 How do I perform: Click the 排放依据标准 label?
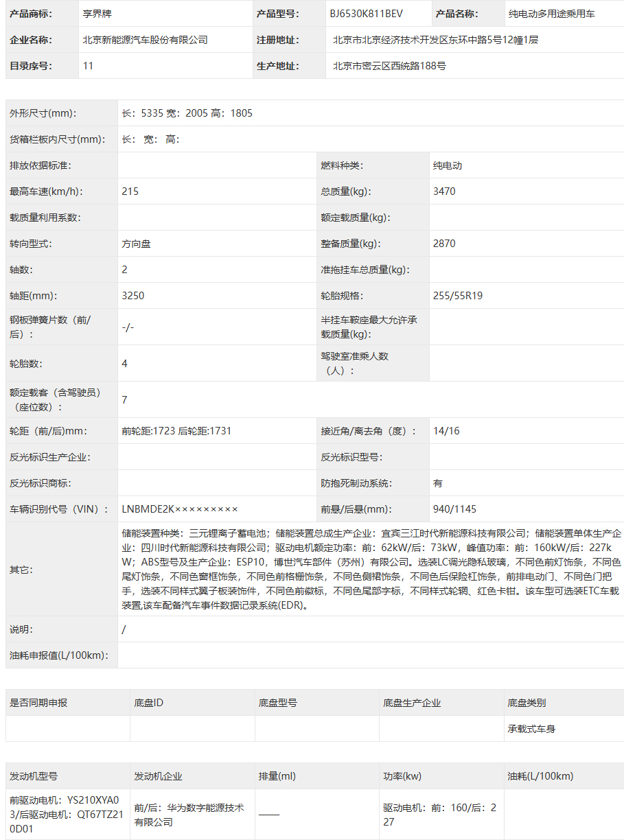coord(41,165)
